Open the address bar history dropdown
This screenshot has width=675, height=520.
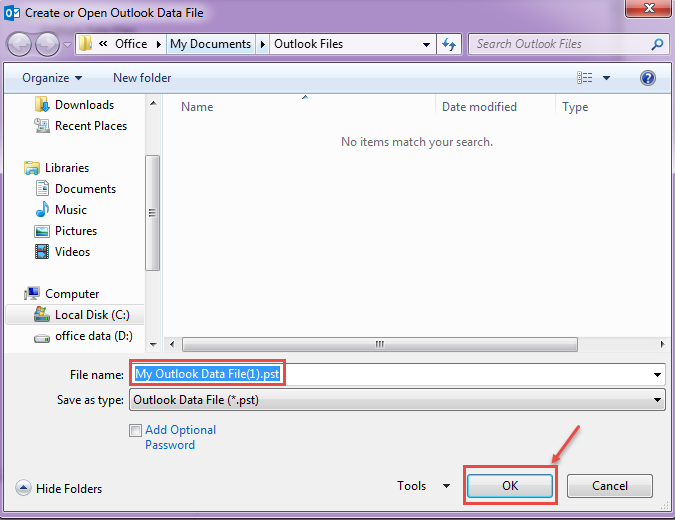click(x=426, y=44)
